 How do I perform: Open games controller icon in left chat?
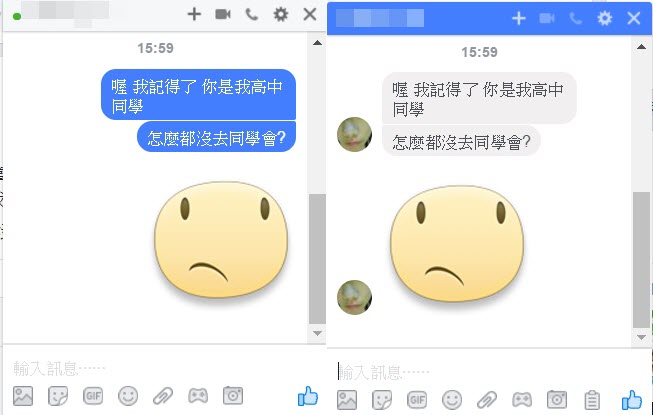pos(198,396)
